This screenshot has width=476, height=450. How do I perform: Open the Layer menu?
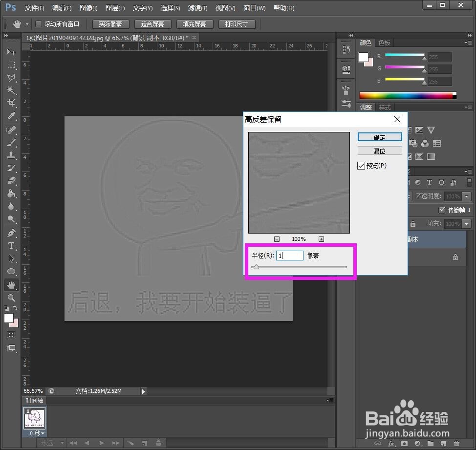[x=115, y=8]
